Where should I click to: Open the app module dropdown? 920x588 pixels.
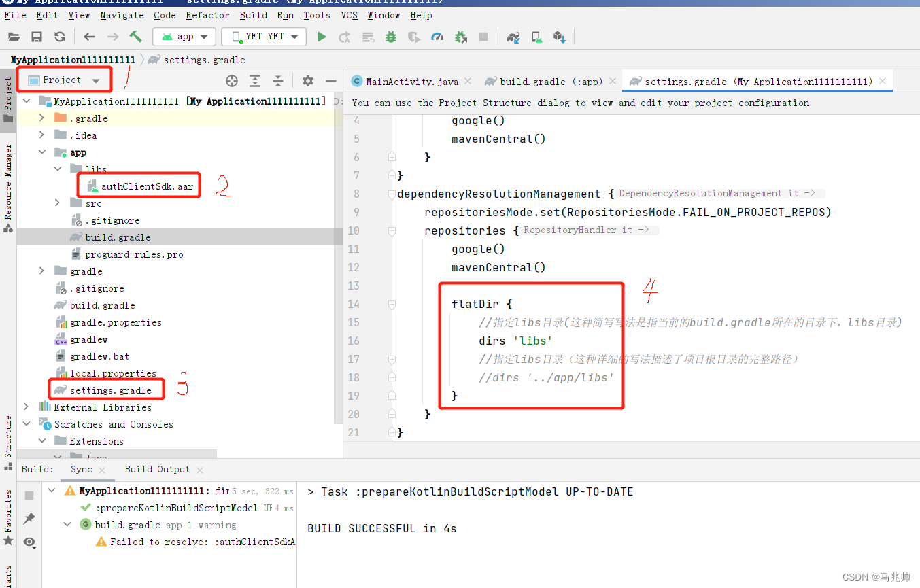[x=184, y=37]
